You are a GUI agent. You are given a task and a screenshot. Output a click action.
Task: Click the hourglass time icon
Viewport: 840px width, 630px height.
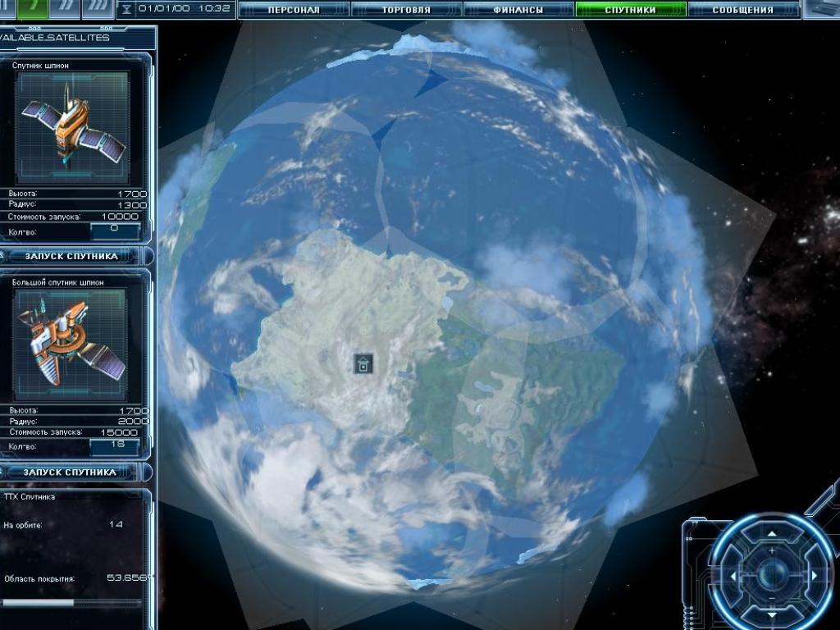(126, 10)
